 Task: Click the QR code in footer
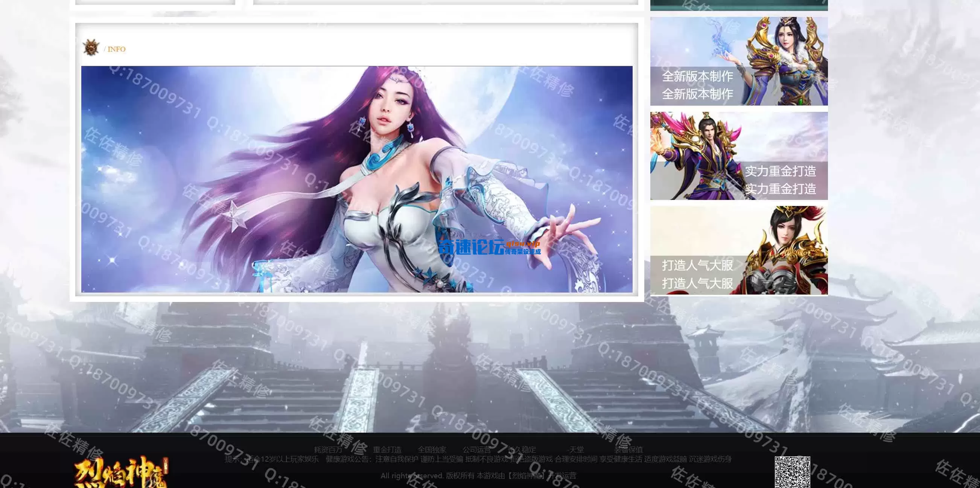[793, 472]
